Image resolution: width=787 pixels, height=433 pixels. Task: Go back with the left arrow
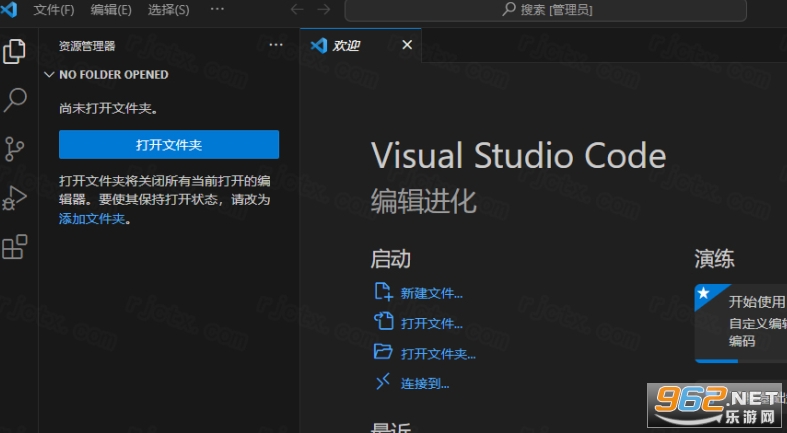(297, 10)
